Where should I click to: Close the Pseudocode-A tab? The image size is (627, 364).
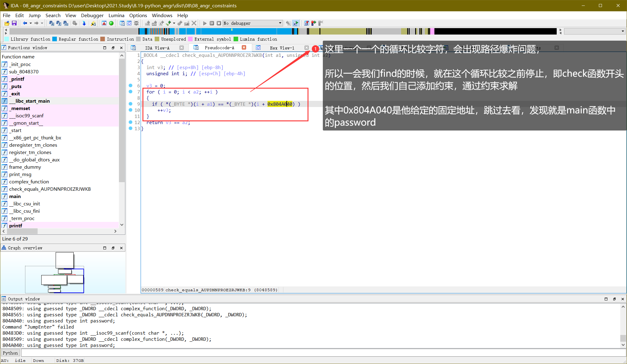pos(244,48)
